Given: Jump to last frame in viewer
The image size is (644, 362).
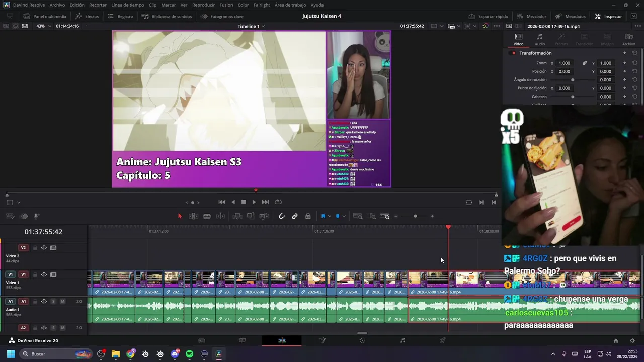Looking at the screenshot, I should pos(265,202).
